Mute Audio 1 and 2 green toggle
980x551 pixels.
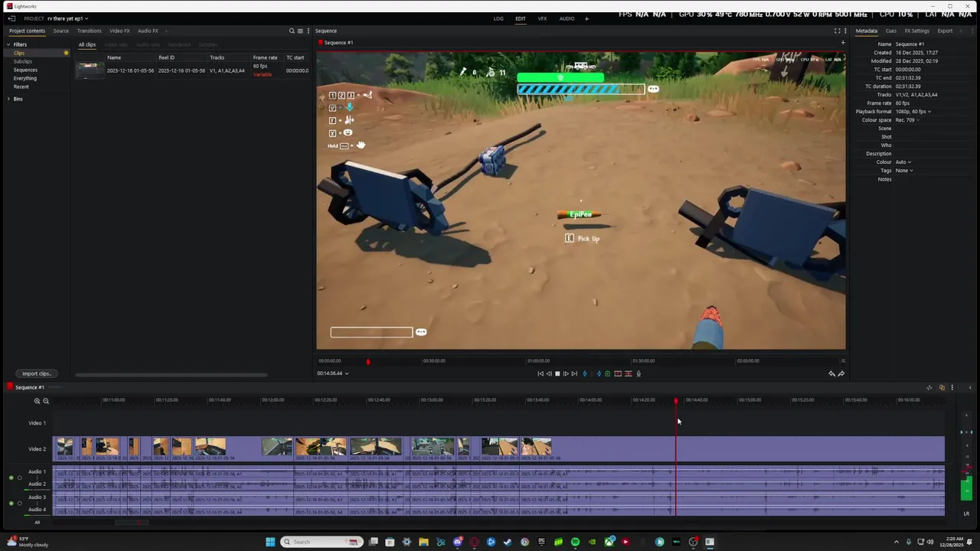[x=11, y=478]
